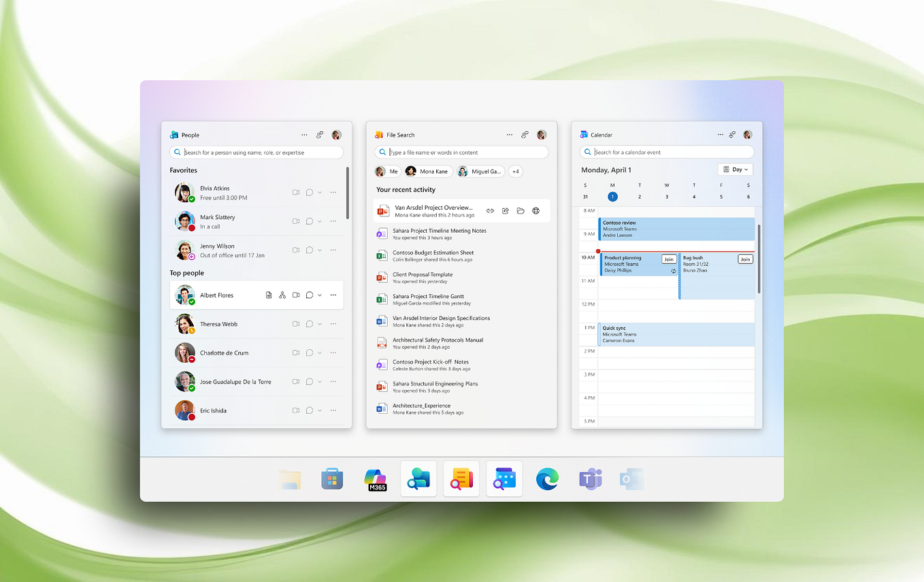Expand the Day view dropdown
The image size is (924, 582).
pos(736,169)
